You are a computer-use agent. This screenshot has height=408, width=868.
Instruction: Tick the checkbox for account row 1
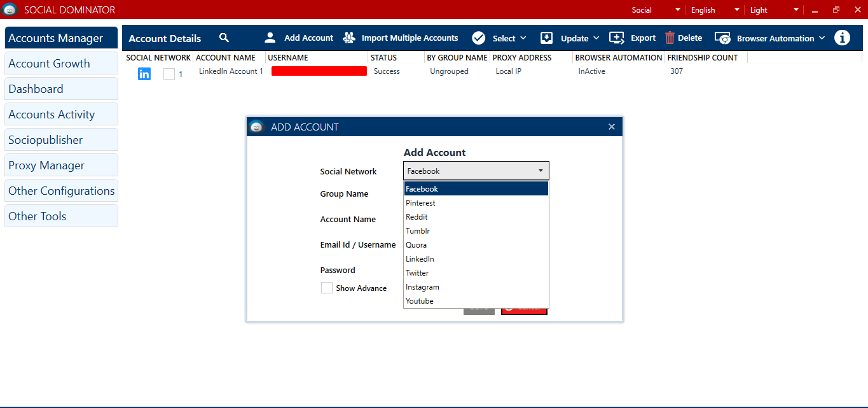[169, 74]
